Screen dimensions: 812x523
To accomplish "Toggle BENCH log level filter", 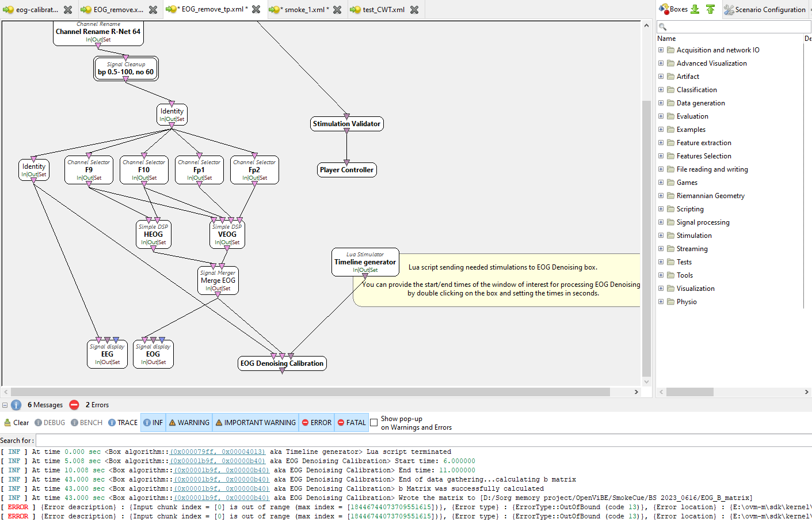I will (x=86, y=423).
